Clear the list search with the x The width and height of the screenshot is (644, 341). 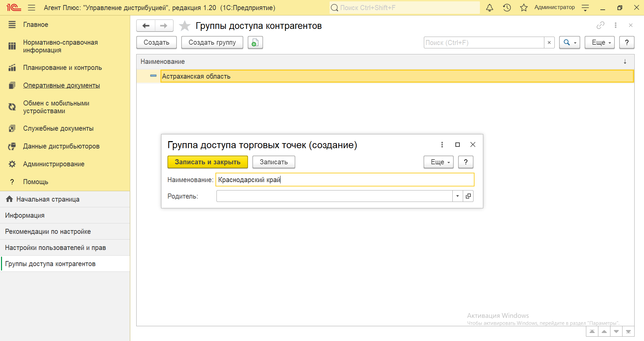[549, 43]
